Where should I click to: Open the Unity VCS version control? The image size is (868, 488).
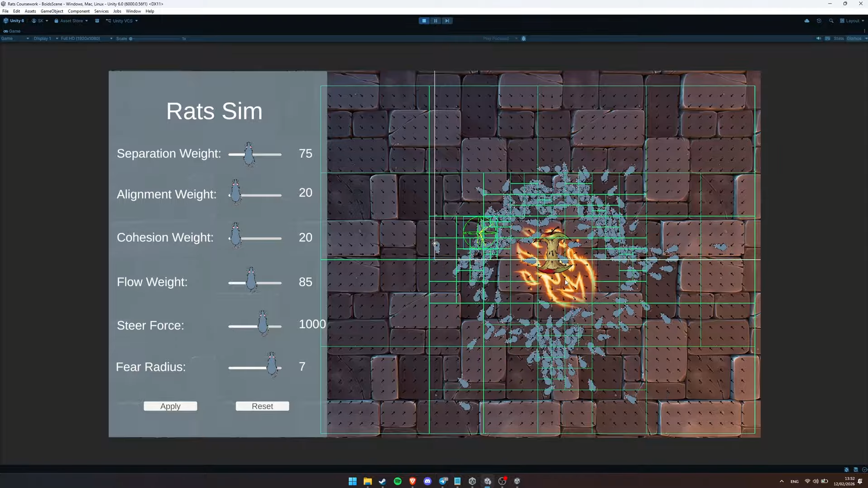[122, 21]
